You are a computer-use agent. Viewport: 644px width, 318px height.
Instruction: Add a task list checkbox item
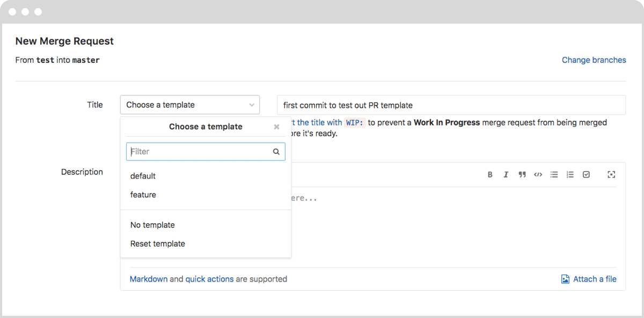click(x=586, y=175)
